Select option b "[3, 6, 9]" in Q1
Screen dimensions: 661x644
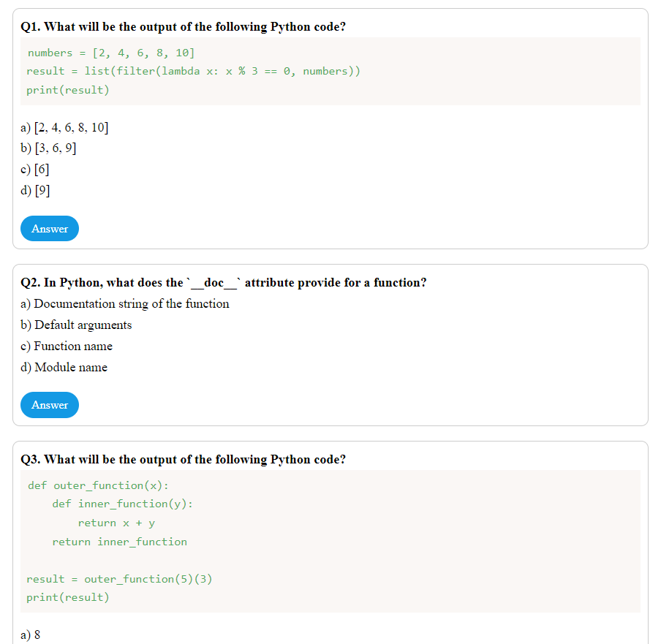[x=51, y=148]
